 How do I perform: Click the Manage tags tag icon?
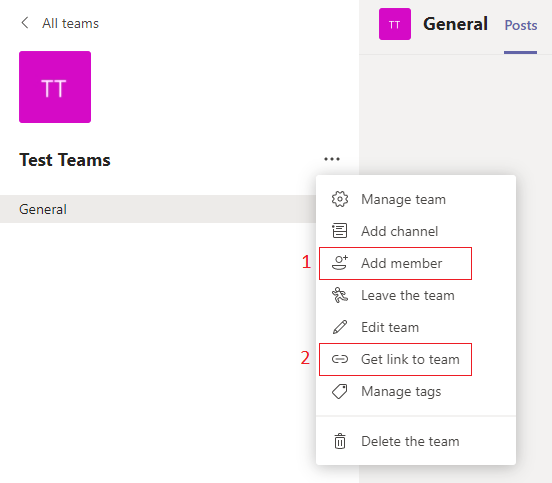340,391
